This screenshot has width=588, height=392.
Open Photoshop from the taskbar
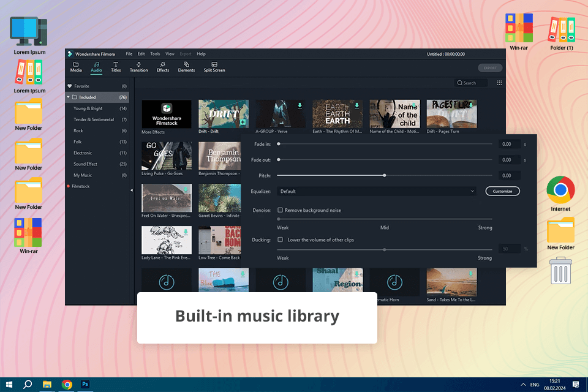[x=85, y=384]
